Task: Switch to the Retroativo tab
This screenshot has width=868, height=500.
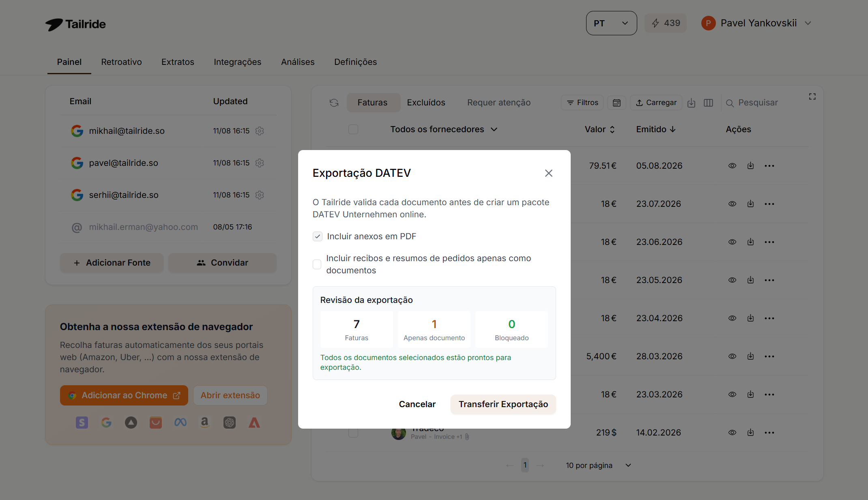Action: (x=121, y=62)
